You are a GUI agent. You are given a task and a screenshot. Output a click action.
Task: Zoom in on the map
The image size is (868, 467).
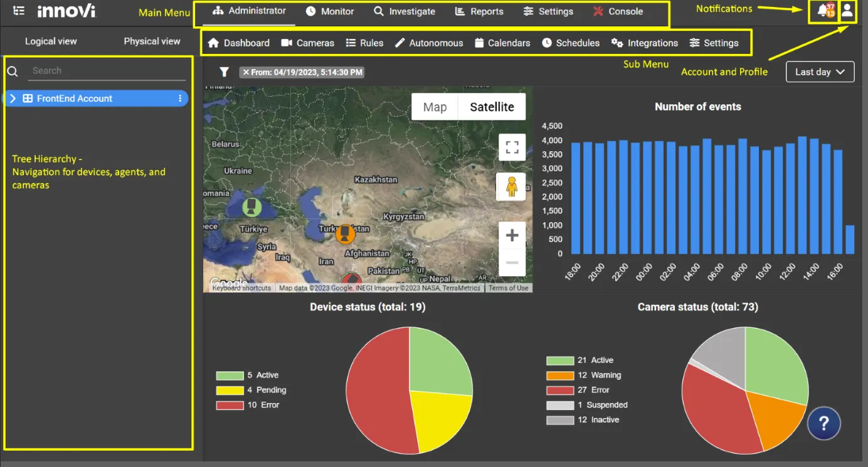coord(512,235)
